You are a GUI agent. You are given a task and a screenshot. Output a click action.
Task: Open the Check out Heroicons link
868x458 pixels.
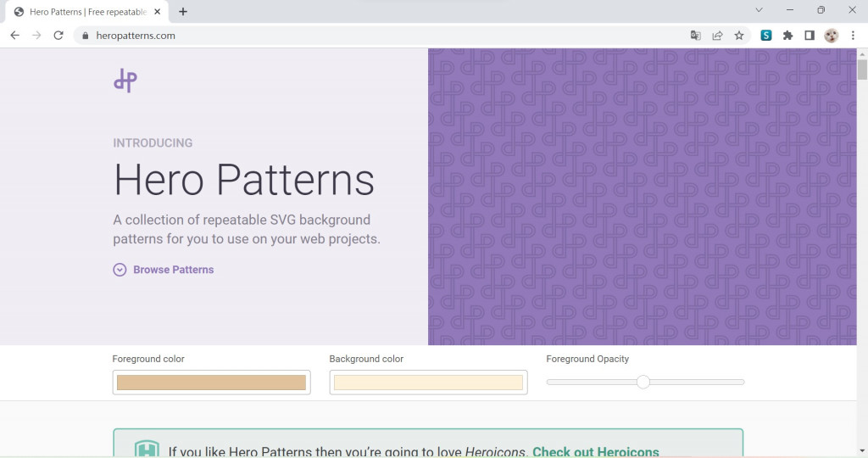pyautogui.click(x=596, y=452)
